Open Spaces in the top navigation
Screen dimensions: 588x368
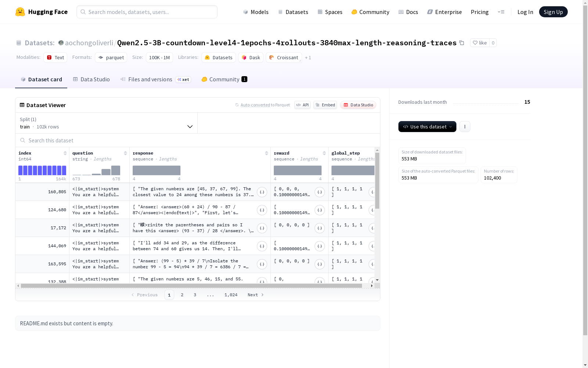pyautogui.click(x=330, y=12)
